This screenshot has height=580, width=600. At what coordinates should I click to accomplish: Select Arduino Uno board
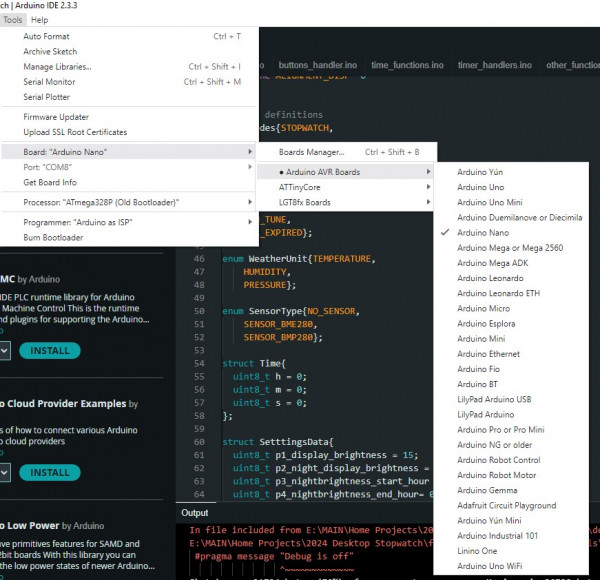(511, 187)
